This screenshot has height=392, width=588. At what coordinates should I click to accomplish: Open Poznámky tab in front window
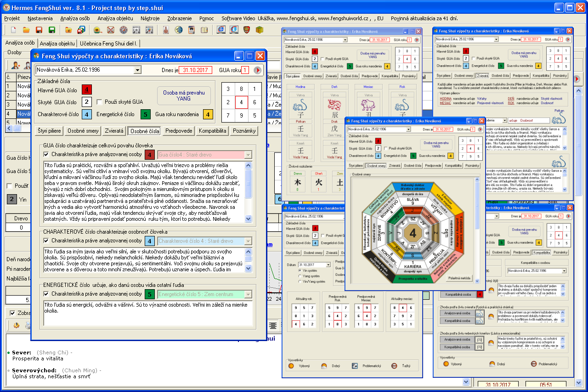pyautogui.click(x=244, y=131)
